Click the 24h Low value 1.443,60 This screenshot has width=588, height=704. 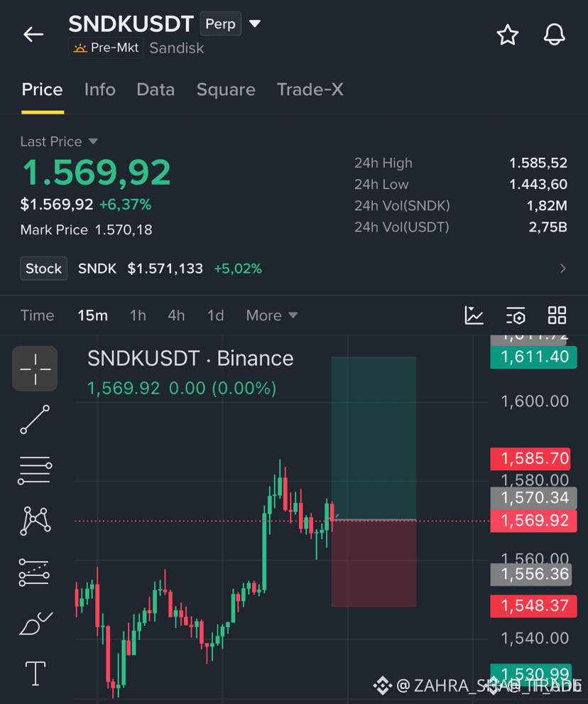coord(538,184)
